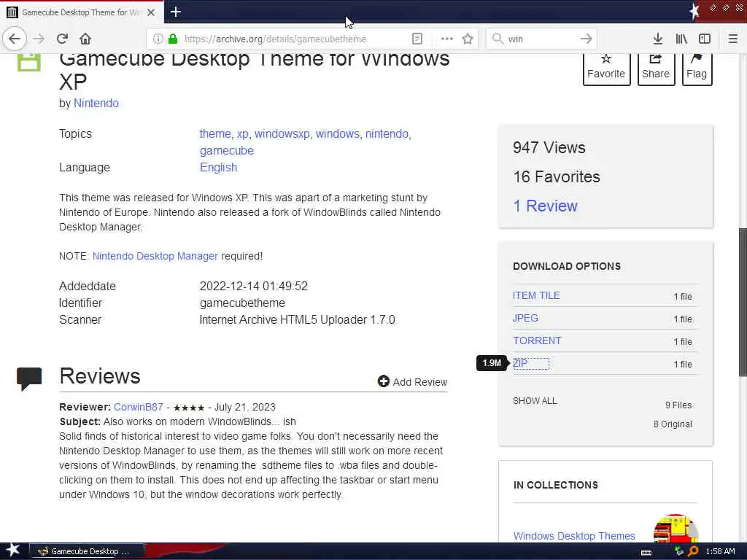Open the Windows Desktop Themes collection link

click(574, 536)
